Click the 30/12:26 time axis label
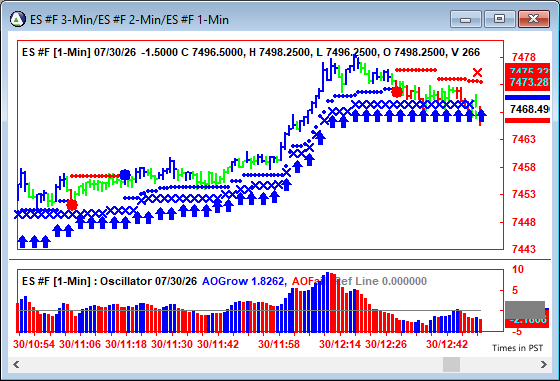This screenshot has width=560, height=381. click(386, 344)
